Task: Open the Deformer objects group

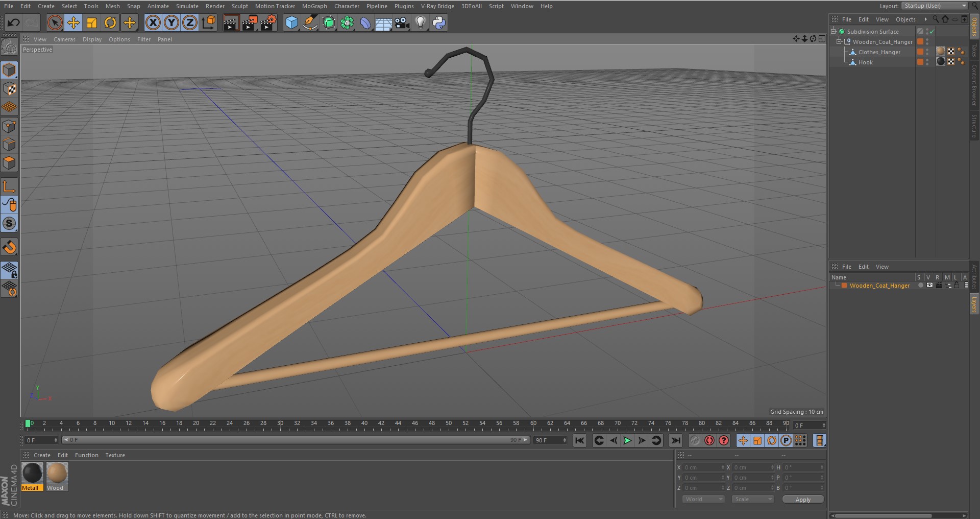Action: [x=365, y=22]
